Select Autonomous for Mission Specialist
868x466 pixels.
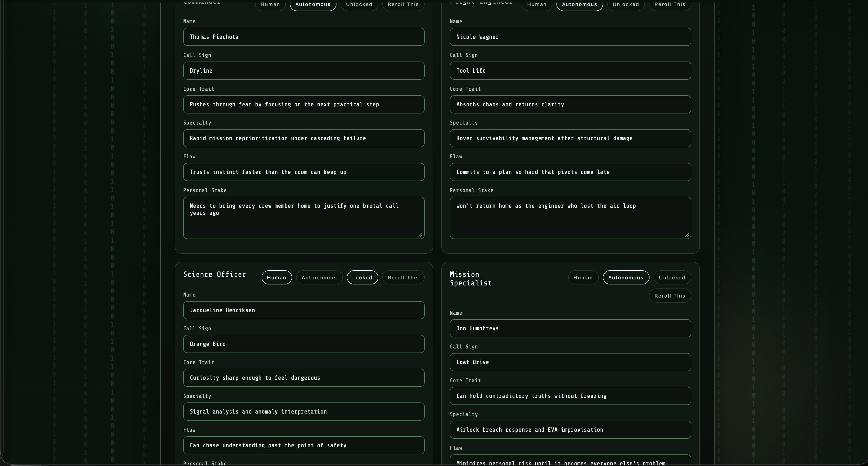tap(625, 278)
